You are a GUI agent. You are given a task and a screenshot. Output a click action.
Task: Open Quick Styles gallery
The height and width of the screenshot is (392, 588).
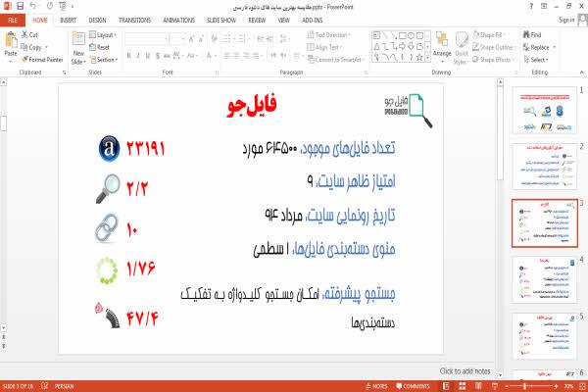coord(461,48)
